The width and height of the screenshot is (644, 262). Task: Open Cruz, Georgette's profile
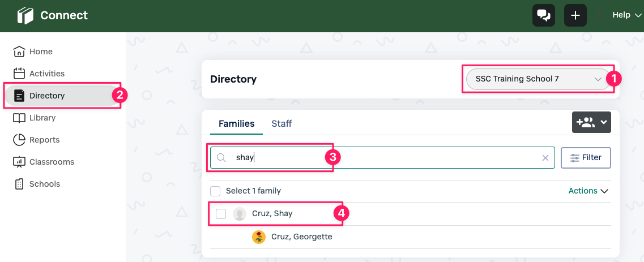301,237
